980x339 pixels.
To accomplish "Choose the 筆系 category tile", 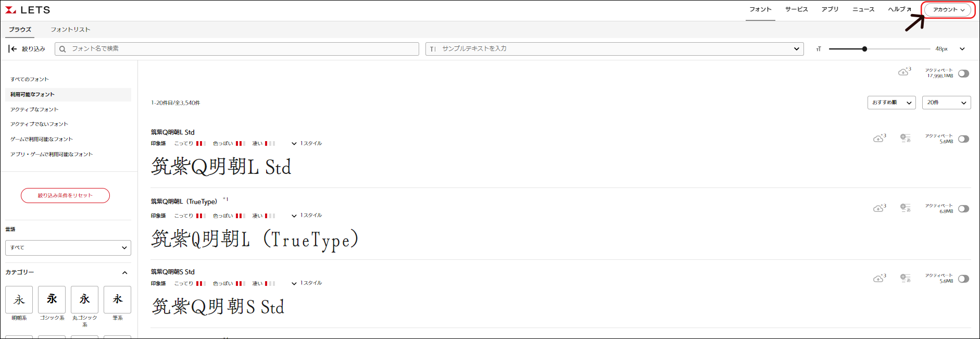I will (117, 299).
